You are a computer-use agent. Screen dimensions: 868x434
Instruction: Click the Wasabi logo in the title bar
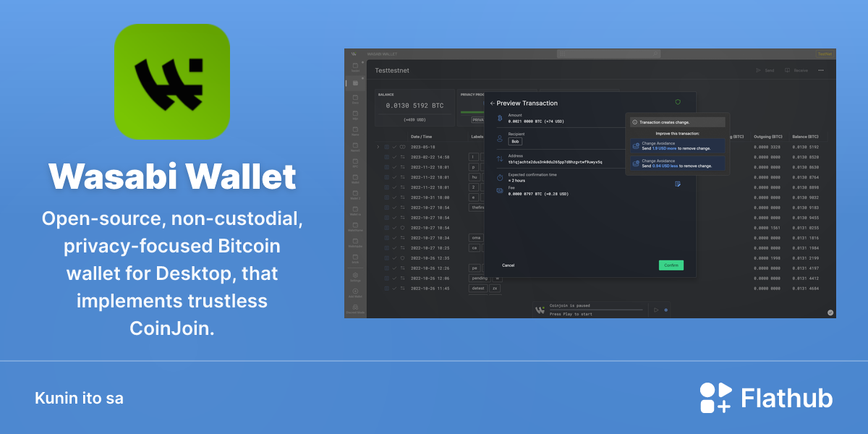coord(354,54)
